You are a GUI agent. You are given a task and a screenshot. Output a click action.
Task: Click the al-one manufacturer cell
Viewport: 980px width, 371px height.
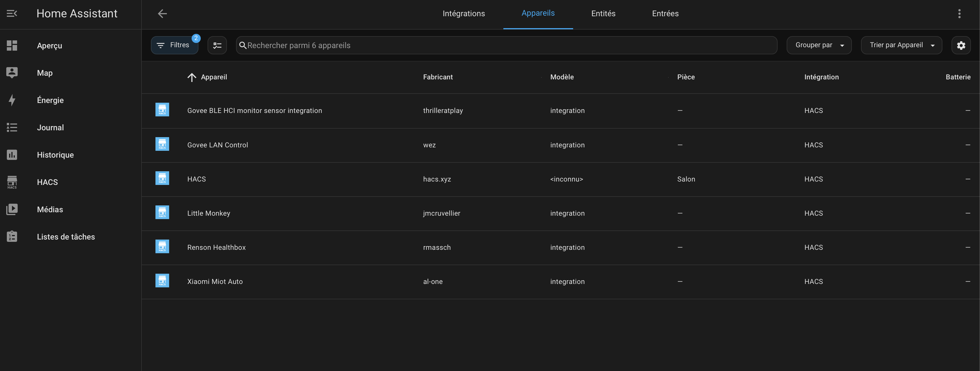pos(433,282)
